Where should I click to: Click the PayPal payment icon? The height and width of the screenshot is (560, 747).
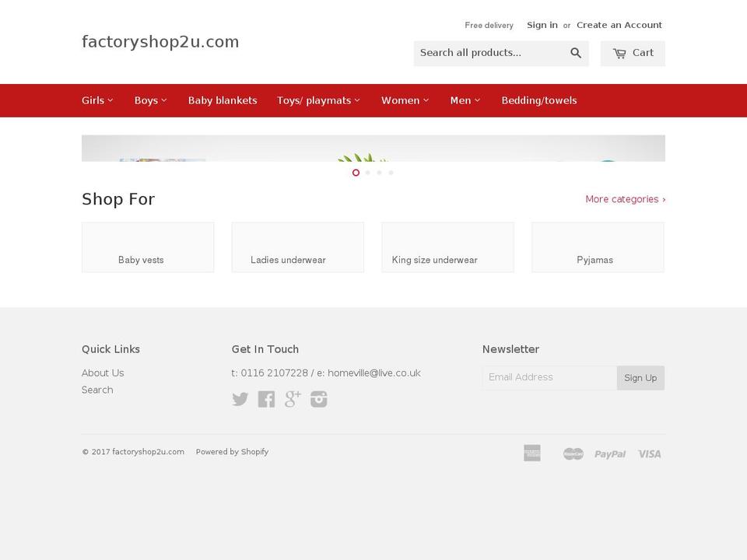(x=610, y=453)
